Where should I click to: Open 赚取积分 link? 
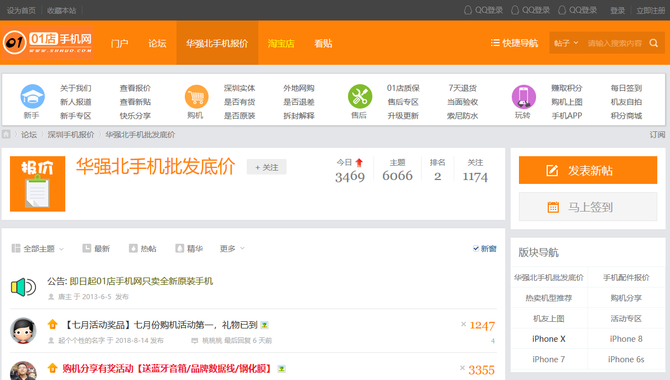(567, 88)
